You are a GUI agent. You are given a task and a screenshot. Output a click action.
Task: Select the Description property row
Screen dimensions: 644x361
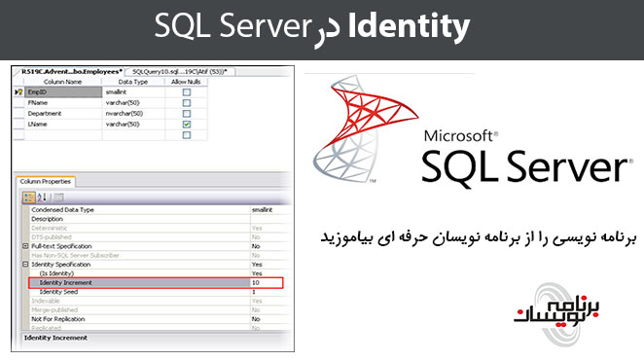pos(156,219)
